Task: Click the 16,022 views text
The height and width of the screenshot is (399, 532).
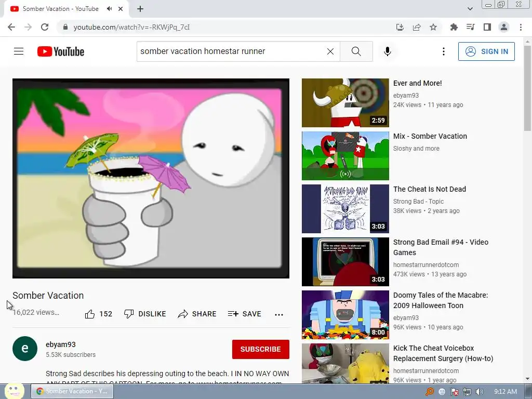Action: point(36,312)
